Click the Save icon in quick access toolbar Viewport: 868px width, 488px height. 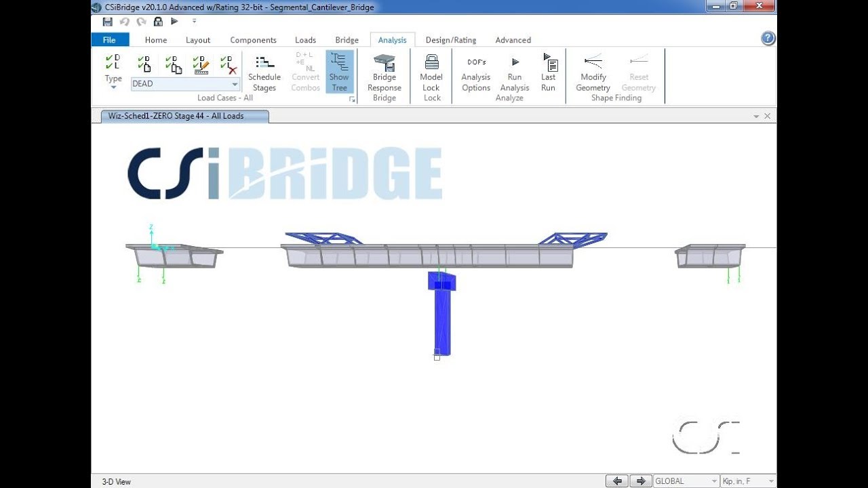107,22
